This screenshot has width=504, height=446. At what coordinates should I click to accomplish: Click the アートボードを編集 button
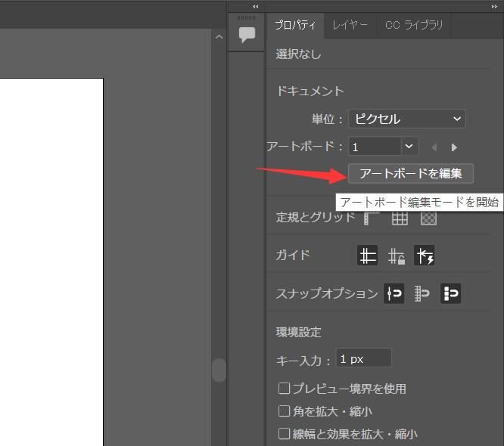click(x=410, y=173)
